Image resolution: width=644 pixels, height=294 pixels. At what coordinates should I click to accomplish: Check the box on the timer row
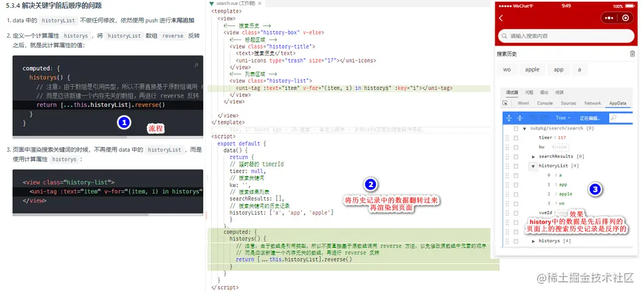516,138
